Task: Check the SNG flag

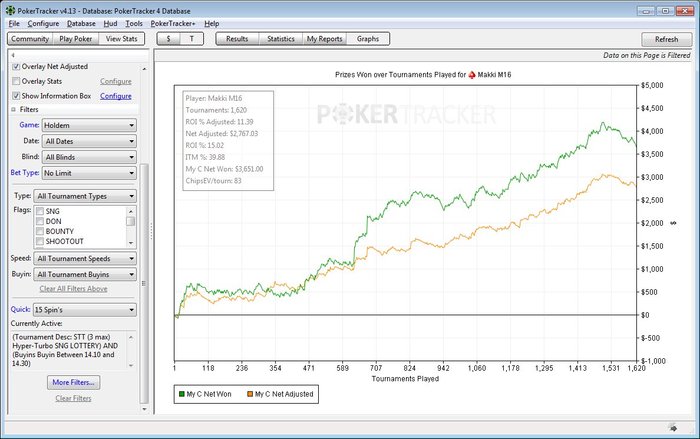Action: tap(40, 211)
